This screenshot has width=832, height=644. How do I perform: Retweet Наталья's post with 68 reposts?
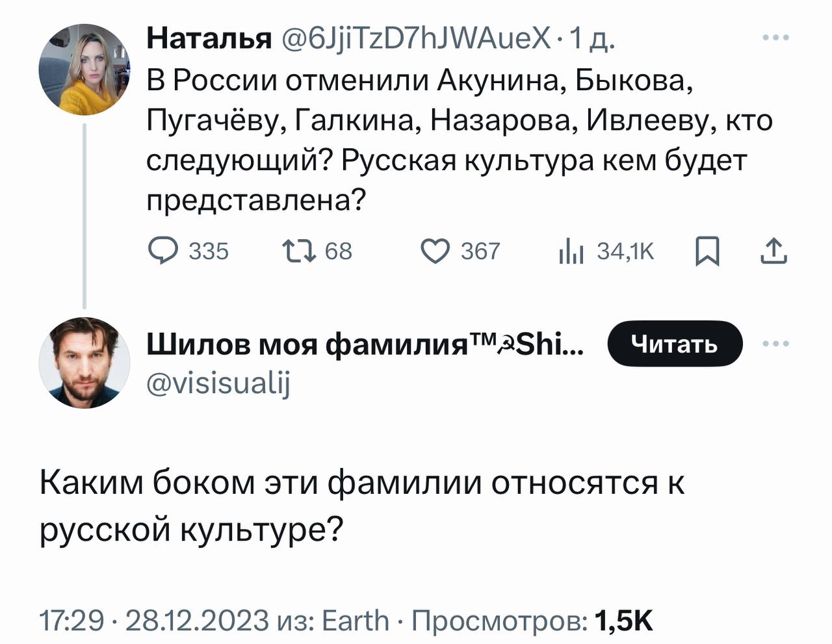(x=299, y=251)
